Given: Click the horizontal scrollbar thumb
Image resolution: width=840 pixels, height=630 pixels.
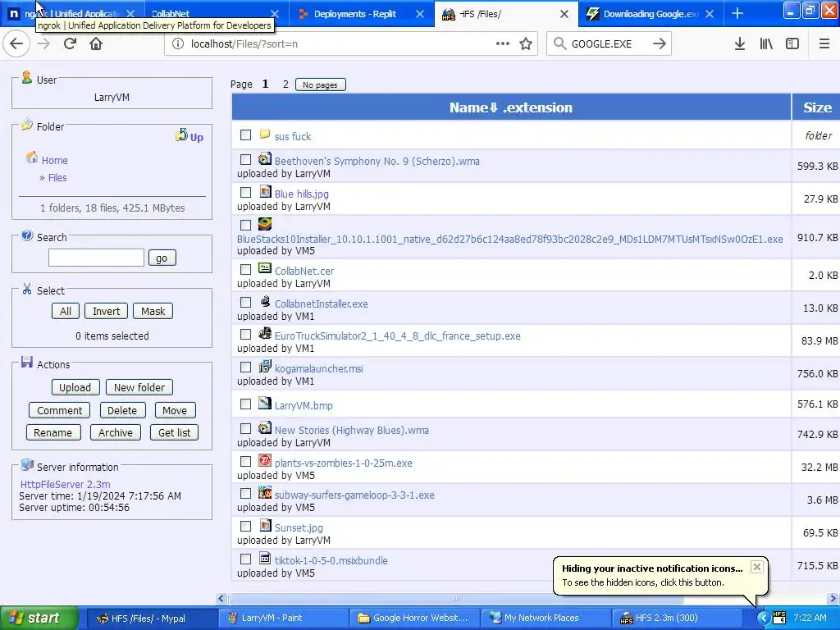Looking at the screenshot, I should [x=456, y=598].
